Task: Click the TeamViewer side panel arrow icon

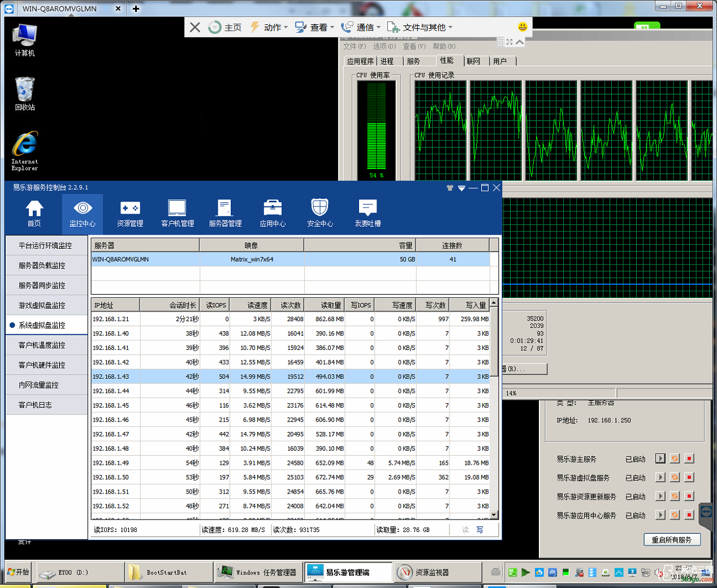Action: (x=706, y=512)
